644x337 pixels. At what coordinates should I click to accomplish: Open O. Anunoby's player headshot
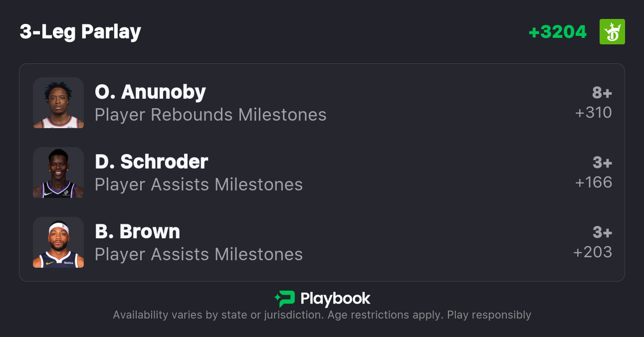[58, 103]
